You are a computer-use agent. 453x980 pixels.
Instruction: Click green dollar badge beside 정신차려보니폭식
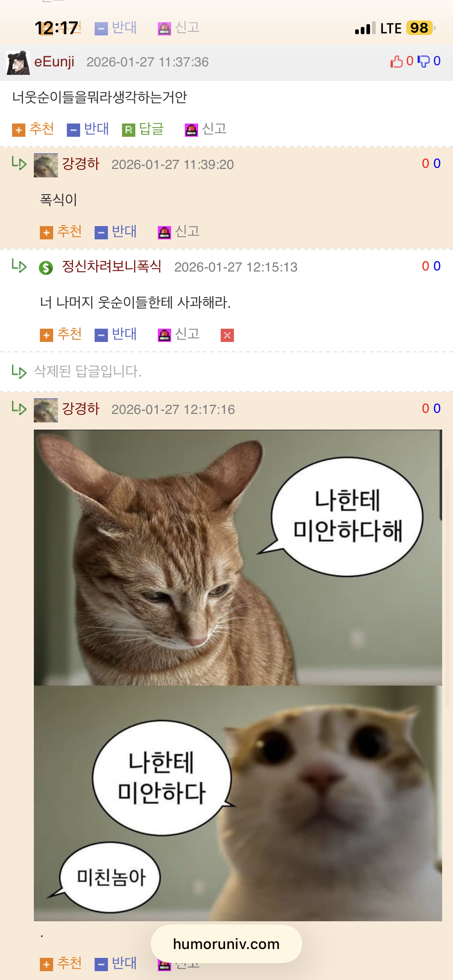click(x=46, y=268)
